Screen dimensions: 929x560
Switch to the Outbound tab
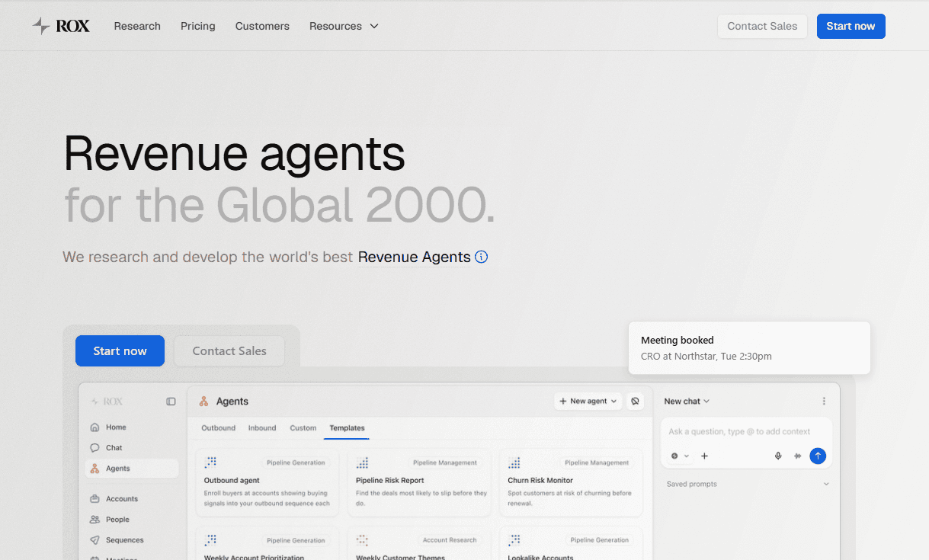[218, 428]
